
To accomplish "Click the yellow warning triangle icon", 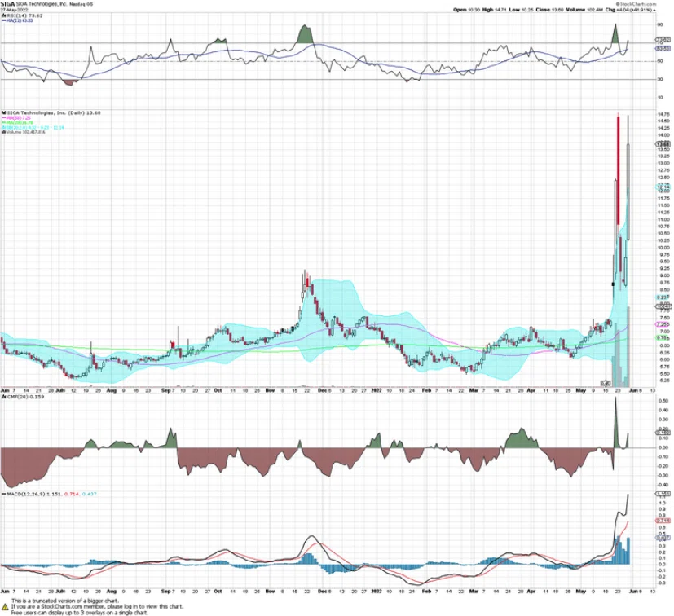I will (5, 606).
